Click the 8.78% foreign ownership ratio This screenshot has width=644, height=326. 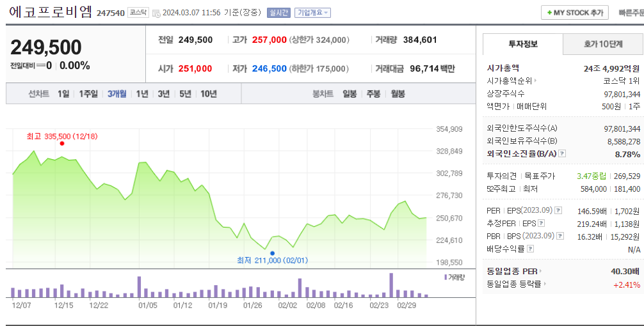627,154
